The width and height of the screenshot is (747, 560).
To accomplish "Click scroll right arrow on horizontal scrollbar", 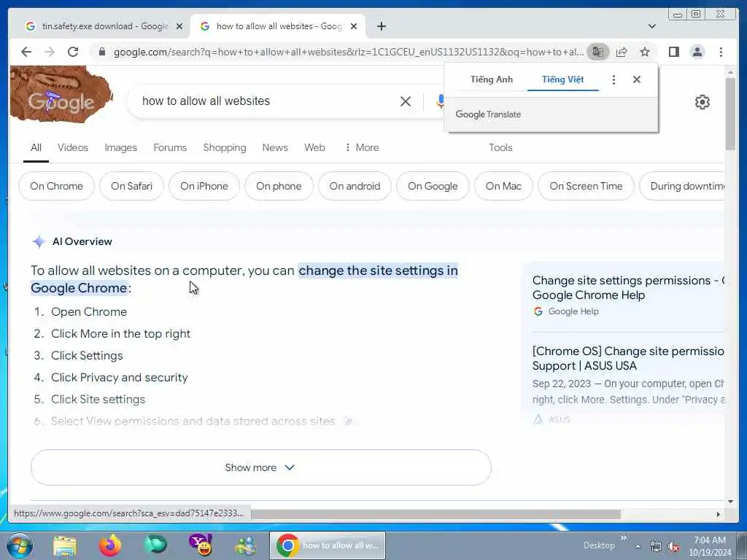I will click(x=719, y=514).
